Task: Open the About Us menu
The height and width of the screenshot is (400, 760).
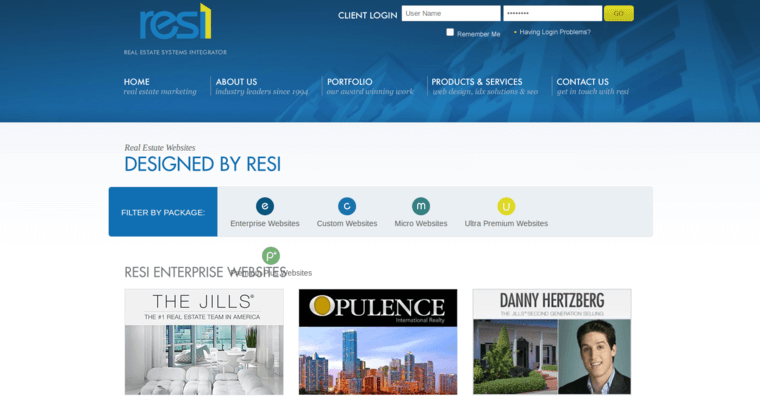Action: pyautogui.click(x=237, y=82)
